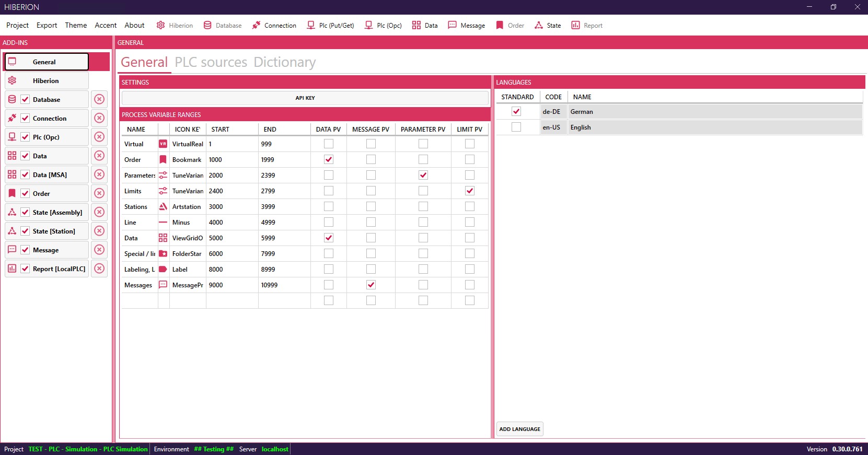The height and width of the screenshot is (455, 868).
Task: Click the Parameters row TuneVariant icon
Action: [x=163, y=175]
